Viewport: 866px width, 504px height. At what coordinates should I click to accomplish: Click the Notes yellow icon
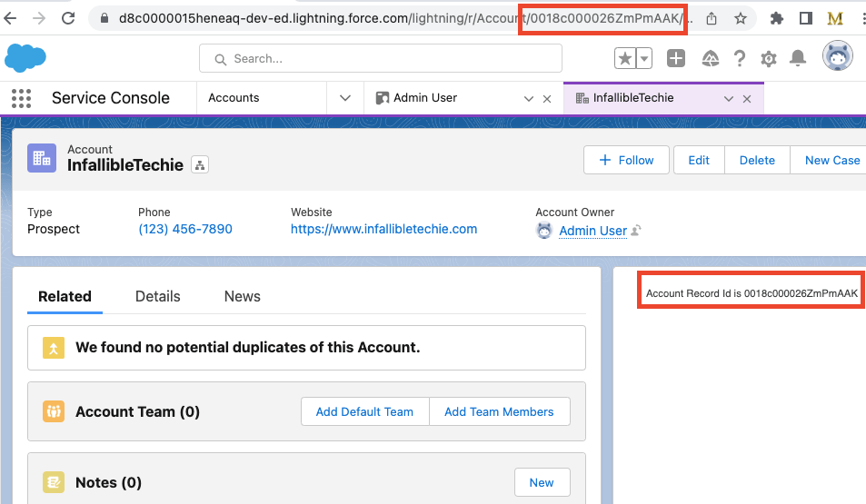click(54, 482)
